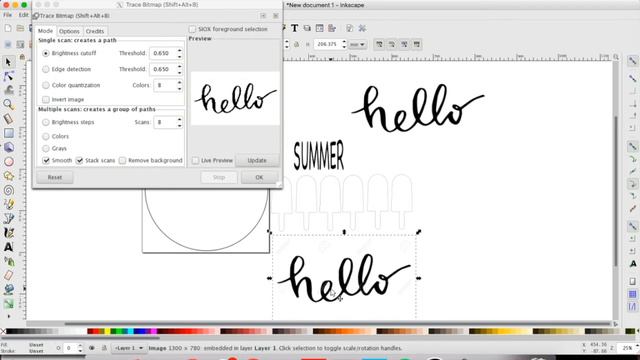
Task: Click zoom icon at ruler corner
Action: point(616,57)
